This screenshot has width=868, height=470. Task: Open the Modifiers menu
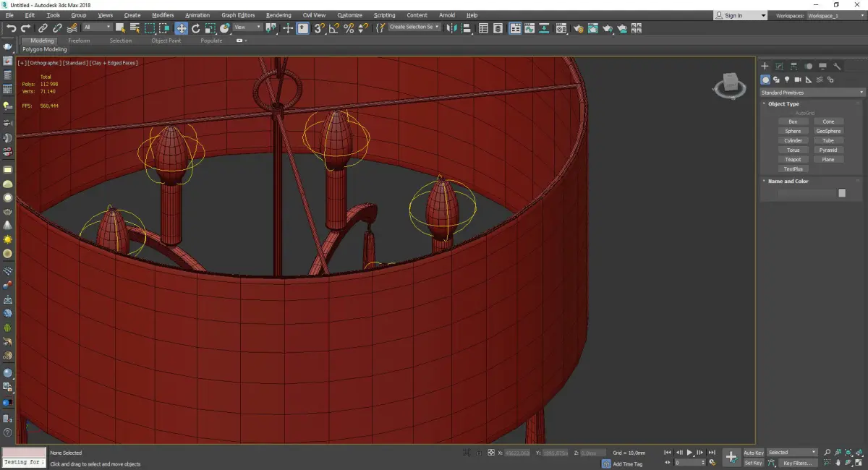tap(163, 15)
